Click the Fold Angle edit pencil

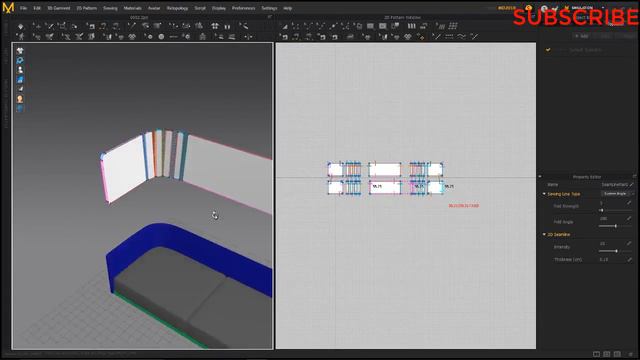click(x=629, y=219)
